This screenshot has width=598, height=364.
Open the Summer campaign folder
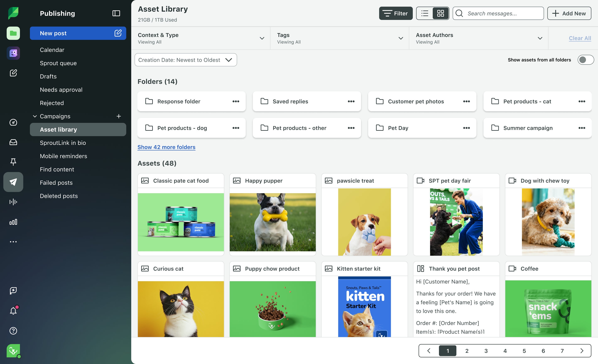coord(537,128)
